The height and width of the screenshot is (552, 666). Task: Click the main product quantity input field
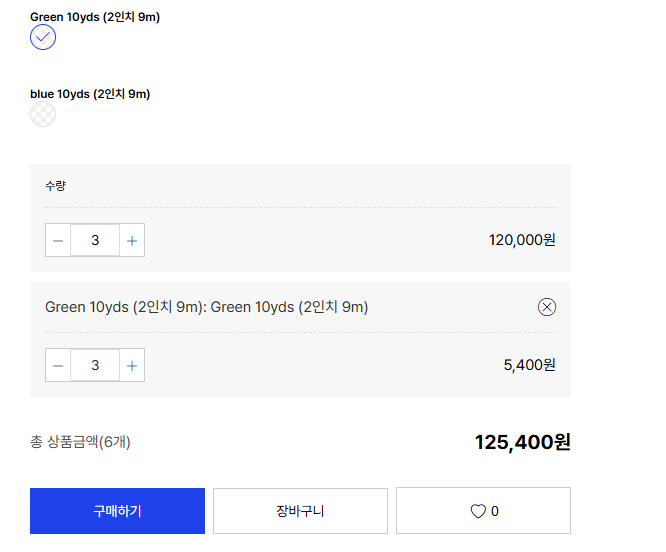tap(95, 240)
